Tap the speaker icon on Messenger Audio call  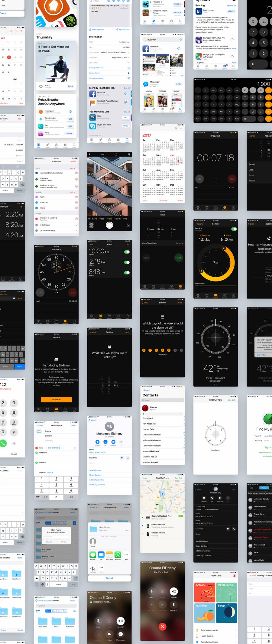point(120,621)
